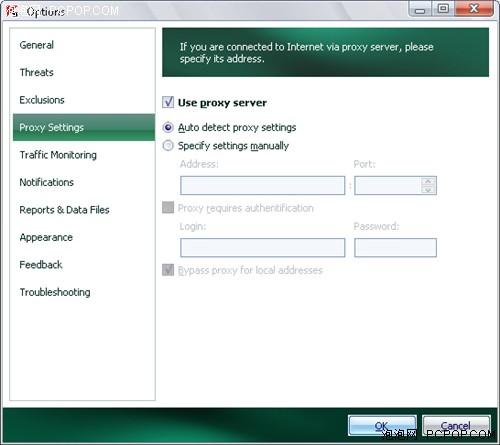Increase the Port value with up arrow
The image size is (500, 445).
click(x=428, y=181)
